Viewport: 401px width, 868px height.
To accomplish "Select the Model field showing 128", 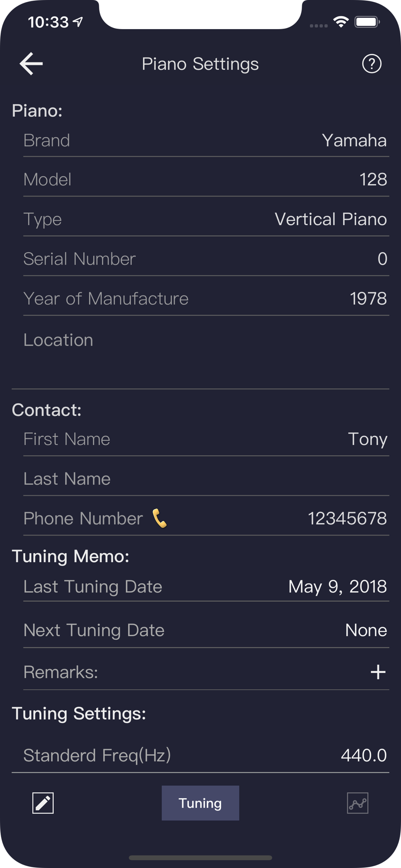I will click(x=373, y=180).
